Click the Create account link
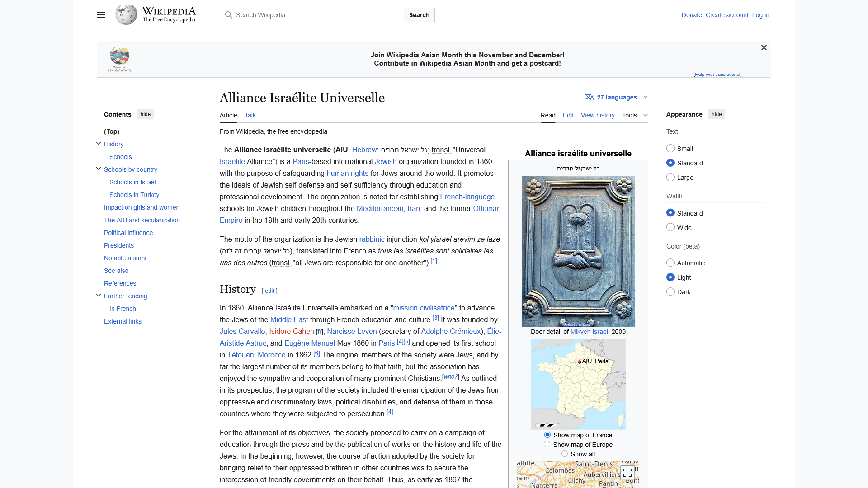Viewport: 868px width, 488px height. [726, 15]
